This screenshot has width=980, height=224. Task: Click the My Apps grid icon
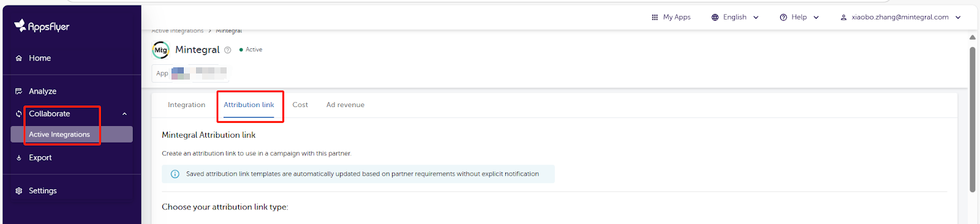pos(655,17)
